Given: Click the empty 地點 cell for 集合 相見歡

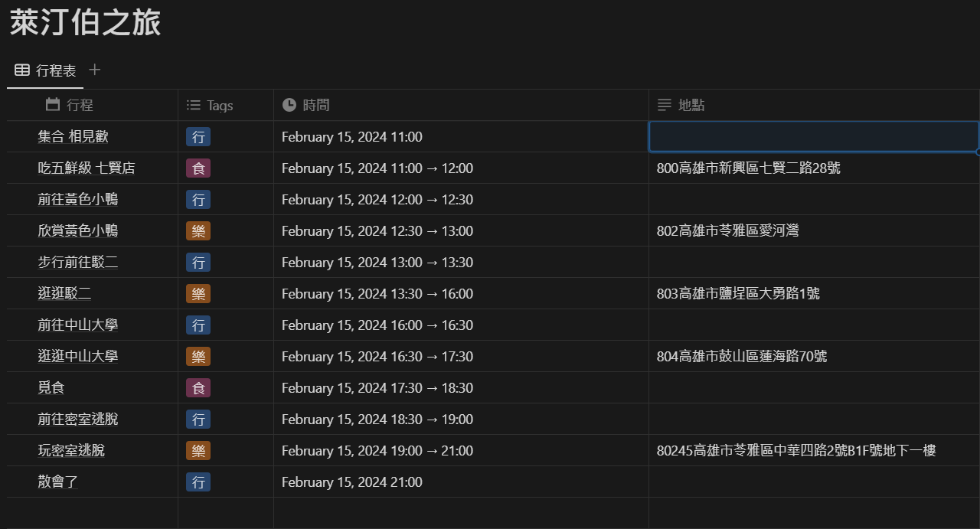Looking at the screenshot, I should click(x=813, y=137).
